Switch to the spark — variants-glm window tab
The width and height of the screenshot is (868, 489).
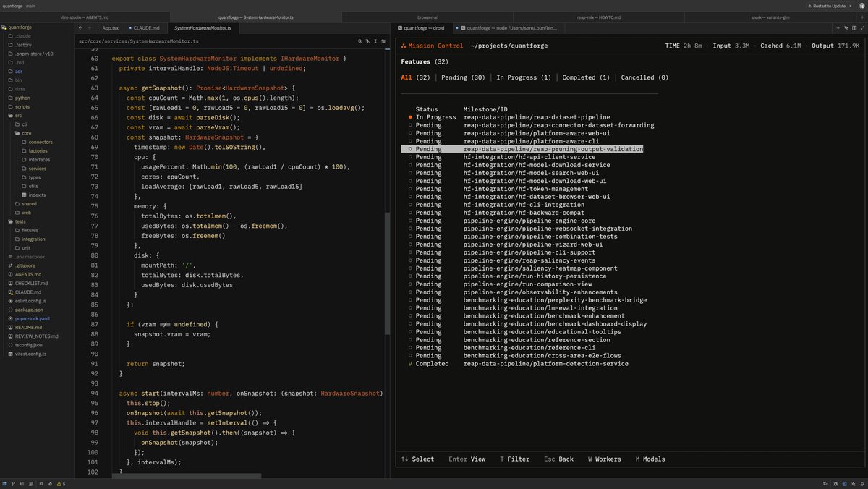point(769,17)
